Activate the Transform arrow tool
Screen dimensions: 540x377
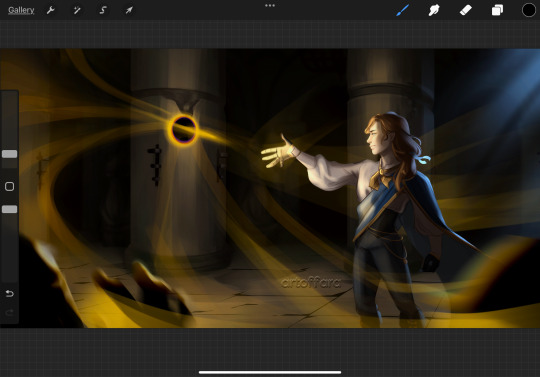pos(129,10)
